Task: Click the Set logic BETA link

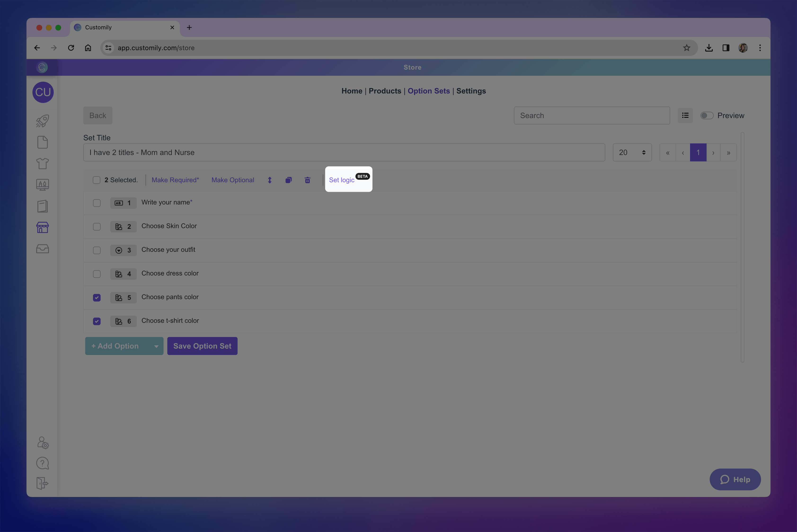Action: click(x=342, y=180)
